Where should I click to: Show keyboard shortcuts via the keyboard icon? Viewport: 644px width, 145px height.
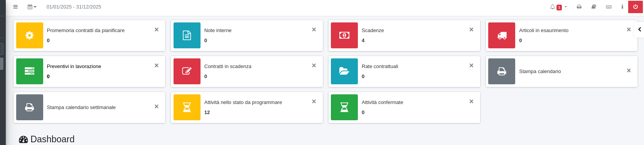coord(609,7)
